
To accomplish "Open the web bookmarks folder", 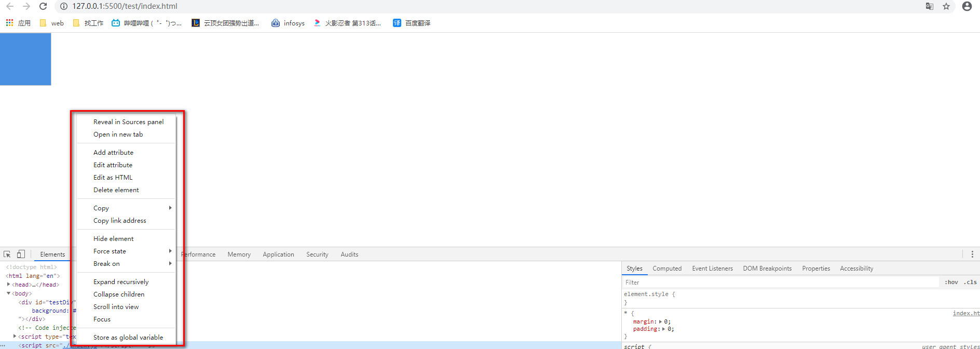I will (52, 23).
